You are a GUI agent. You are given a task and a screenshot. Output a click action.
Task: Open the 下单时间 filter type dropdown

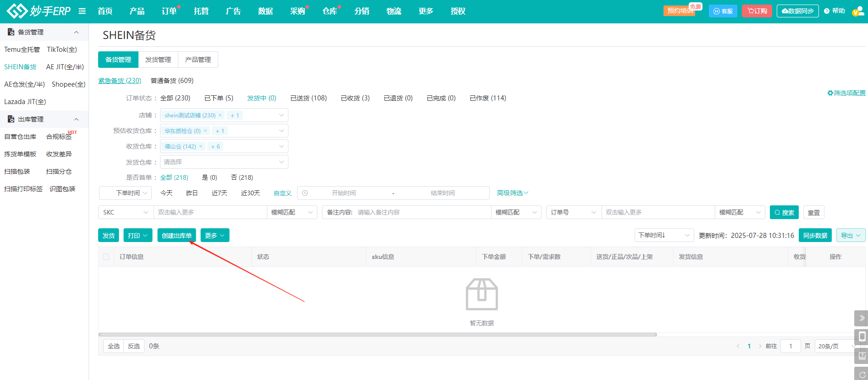coord(125,193)
